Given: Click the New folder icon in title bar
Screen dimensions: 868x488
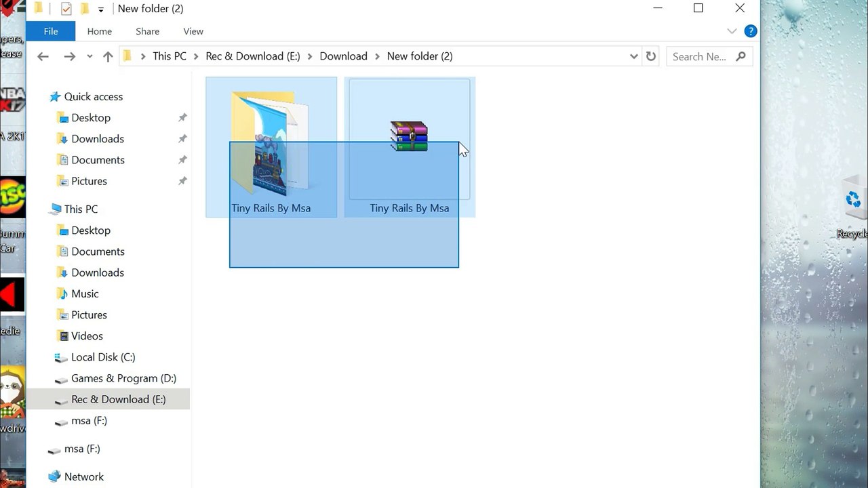Looking at the screenshot, I should tap(84, 9).
